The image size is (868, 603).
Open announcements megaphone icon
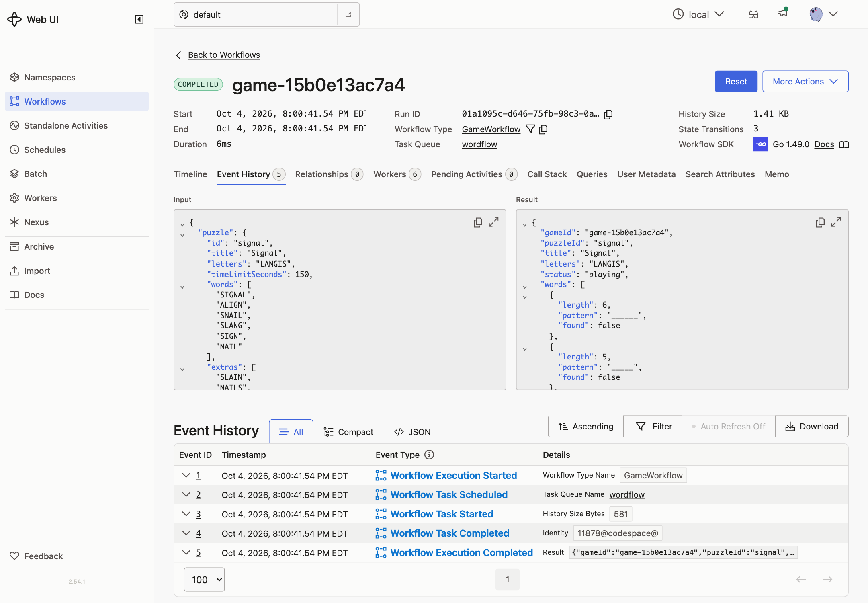(x=782, y=13)
